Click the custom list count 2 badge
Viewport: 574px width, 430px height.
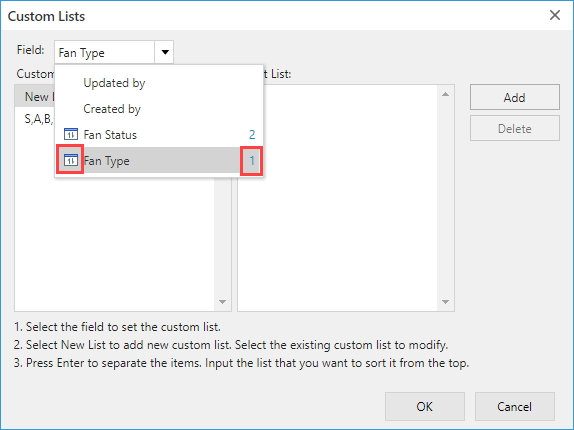(x=252, y=135)
